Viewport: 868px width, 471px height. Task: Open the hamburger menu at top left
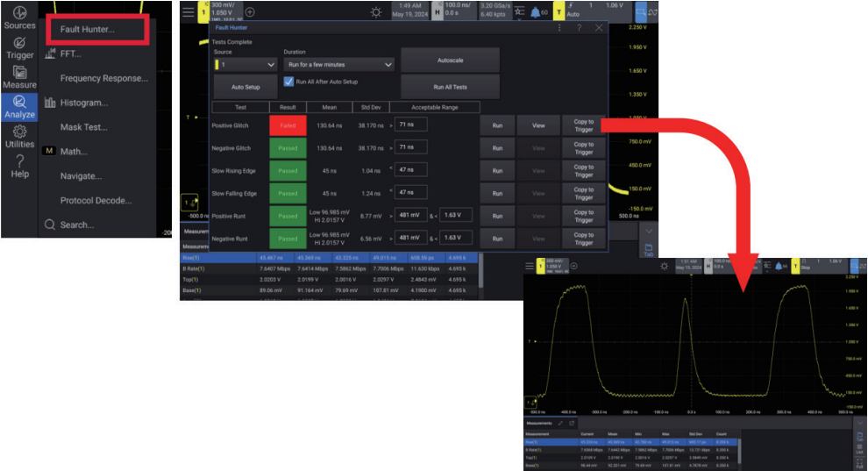189,12
